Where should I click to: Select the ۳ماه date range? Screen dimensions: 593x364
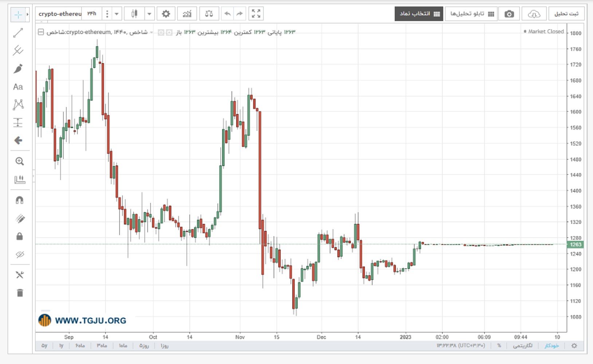tap(102, 346)
